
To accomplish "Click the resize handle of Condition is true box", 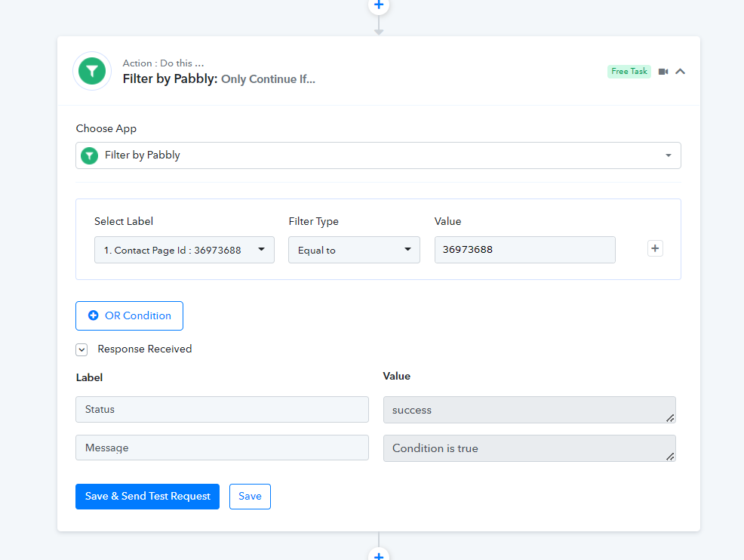I will (670, 457).
